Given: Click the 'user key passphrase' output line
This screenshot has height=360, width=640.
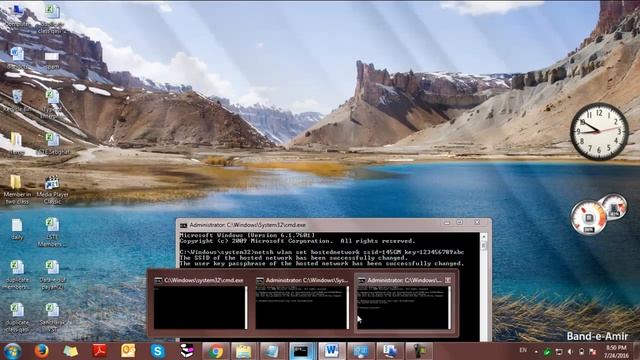Looking at the screenshot, I should 321,264.
